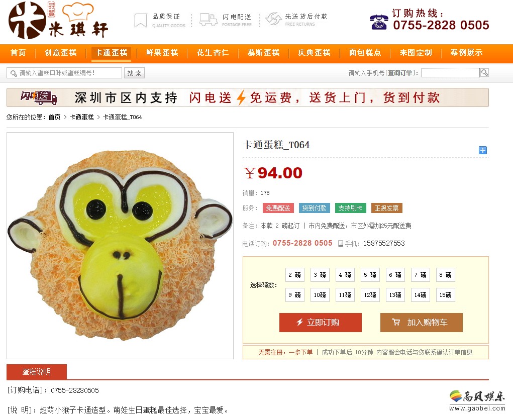513x420 pixels.
Task: Click the Miqixuan bakery logo
Action: coord(58,20)
